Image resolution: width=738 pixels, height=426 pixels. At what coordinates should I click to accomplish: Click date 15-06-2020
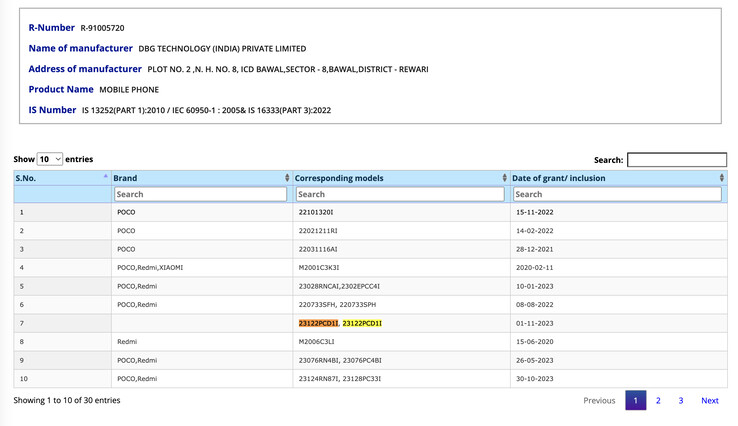click(535, 342)
